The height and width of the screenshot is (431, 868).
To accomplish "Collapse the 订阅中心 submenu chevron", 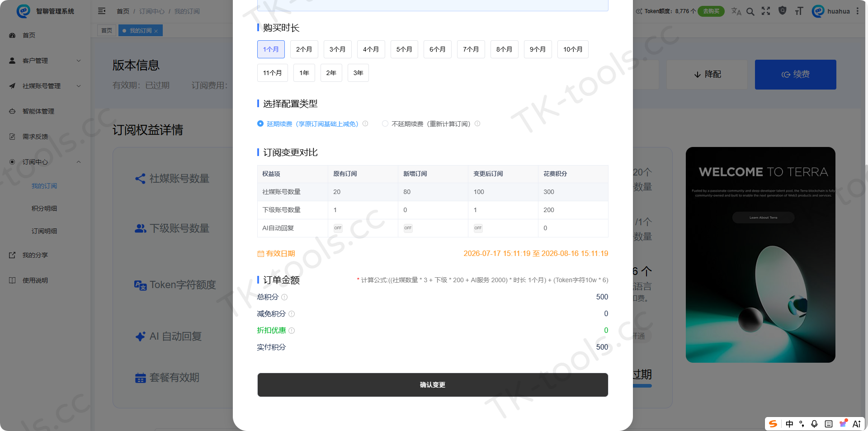I will 79,162.
